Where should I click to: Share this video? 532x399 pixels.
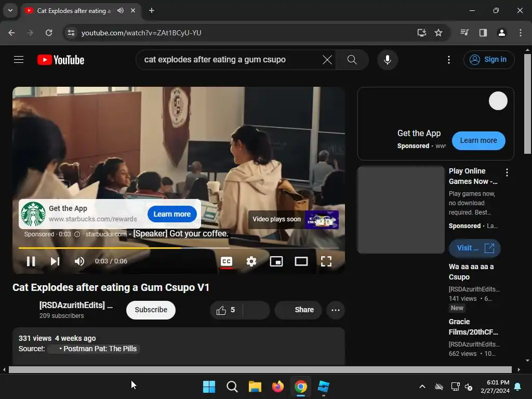point(298,310)
